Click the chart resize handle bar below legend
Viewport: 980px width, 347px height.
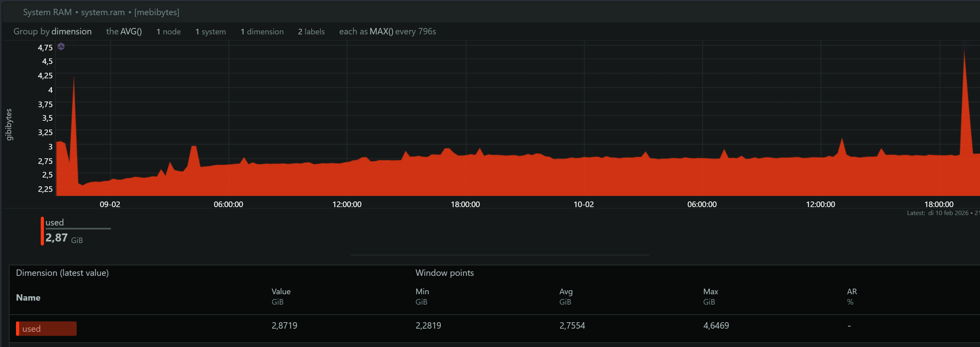500,255
